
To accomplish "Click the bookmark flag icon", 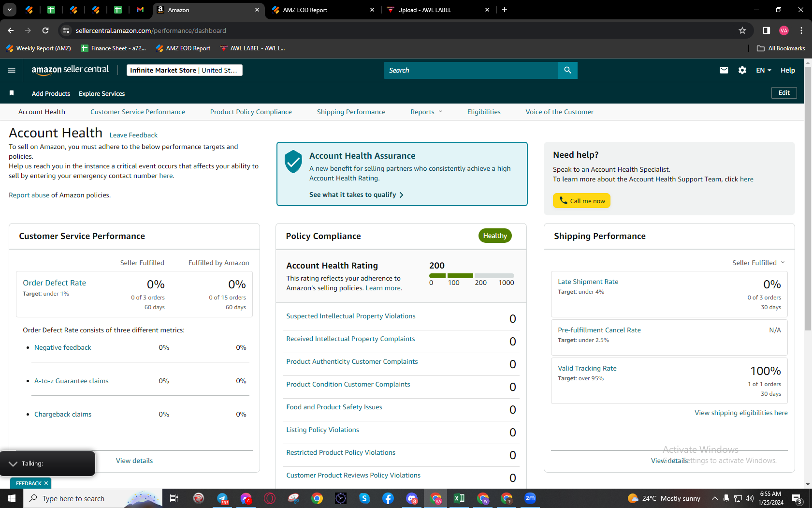I will coord(12,93).
